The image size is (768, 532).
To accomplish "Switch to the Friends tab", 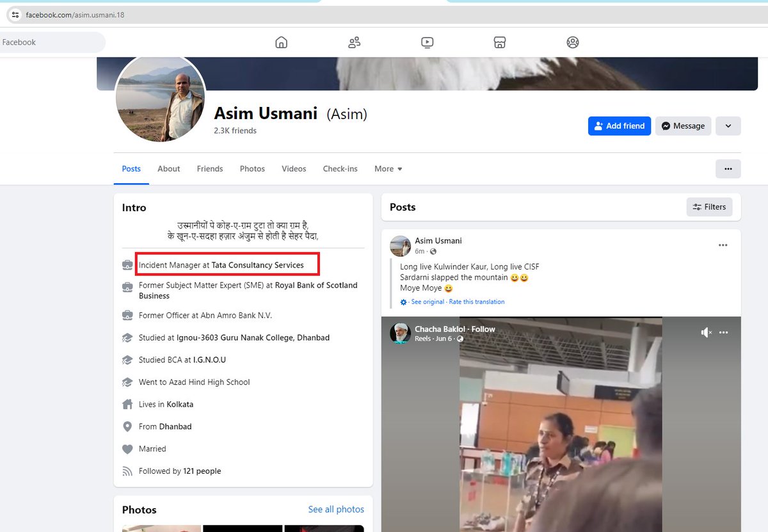I will (210, 169).
